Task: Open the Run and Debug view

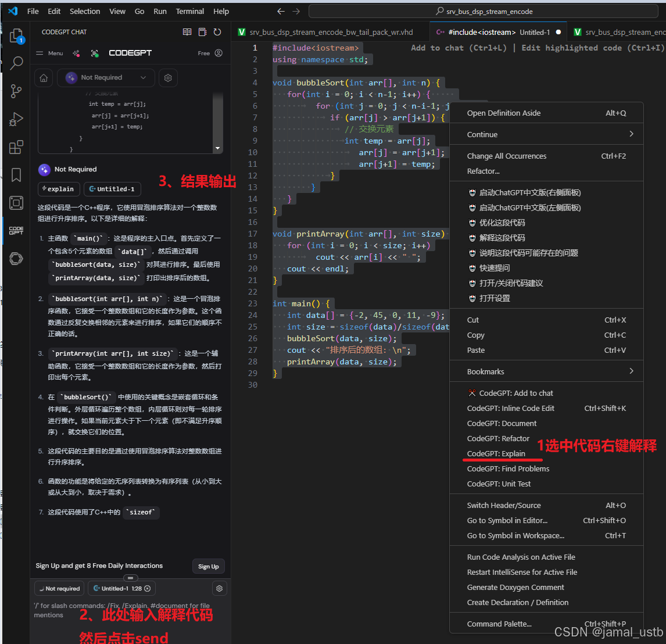Action: [17, 119]
